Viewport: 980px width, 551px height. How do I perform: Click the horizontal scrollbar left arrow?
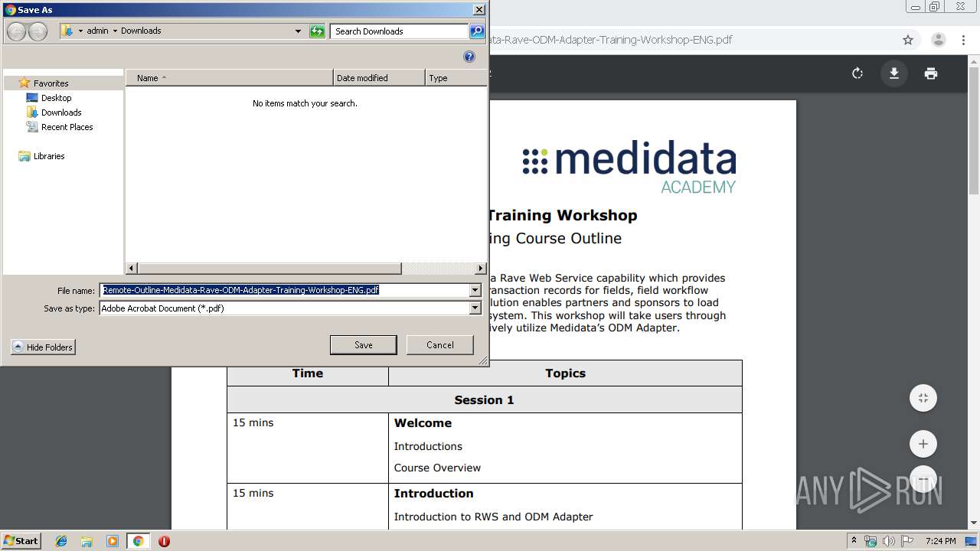click(x=132, y=269)
